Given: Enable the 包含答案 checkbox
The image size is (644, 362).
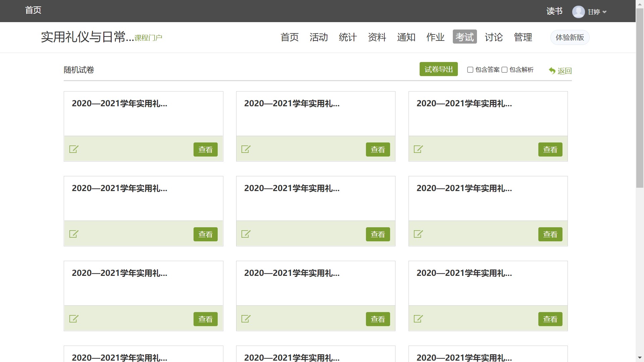Looking at the screenshot, I should click(x=470, y=70).
